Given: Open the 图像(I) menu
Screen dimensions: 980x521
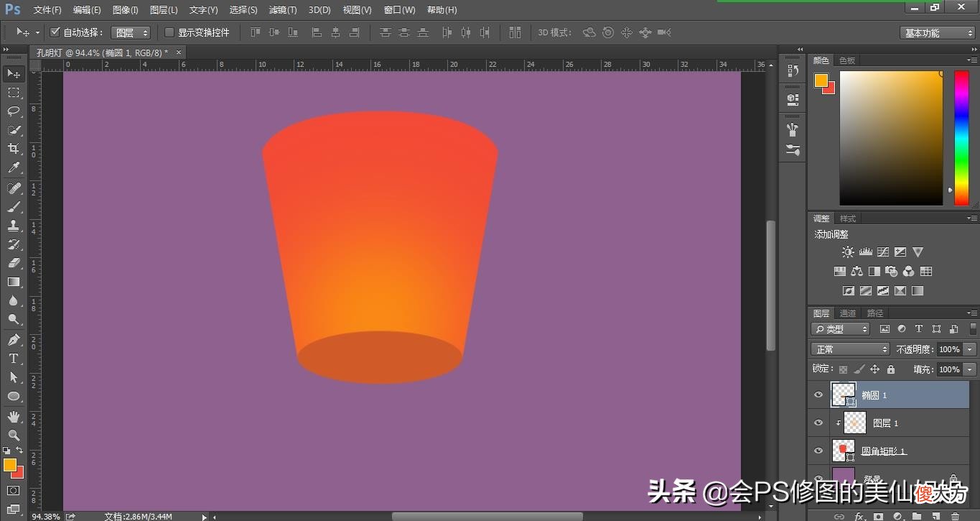Looking at the screenshot, I should [126, 10].
